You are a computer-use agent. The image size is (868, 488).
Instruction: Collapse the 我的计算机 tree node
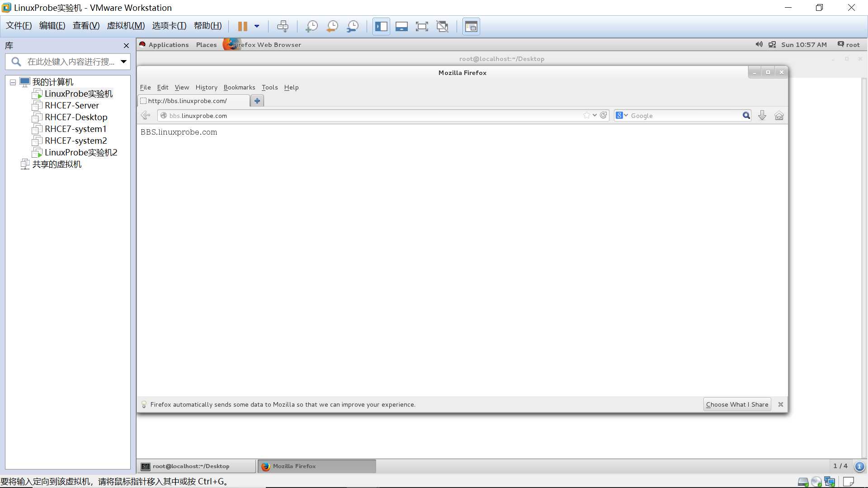pyautogui.click(x=13, y=82)
